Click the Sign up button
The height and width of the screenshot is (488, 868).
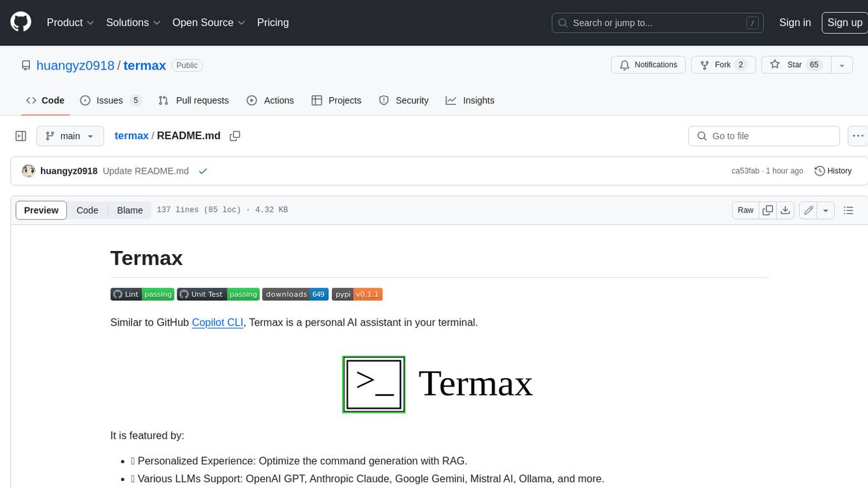844,22
